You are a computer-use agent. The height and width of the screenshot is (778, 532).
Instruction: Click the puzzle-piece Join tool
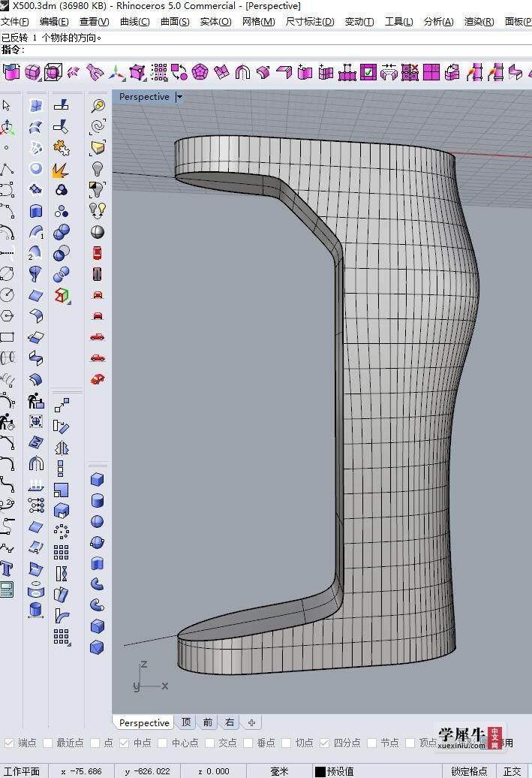pos(61,148)
